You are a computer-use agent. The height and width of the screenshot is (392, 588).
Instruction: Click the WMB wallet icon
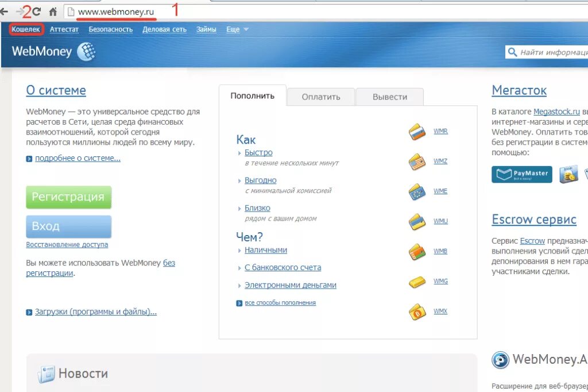tap(417, 252)
